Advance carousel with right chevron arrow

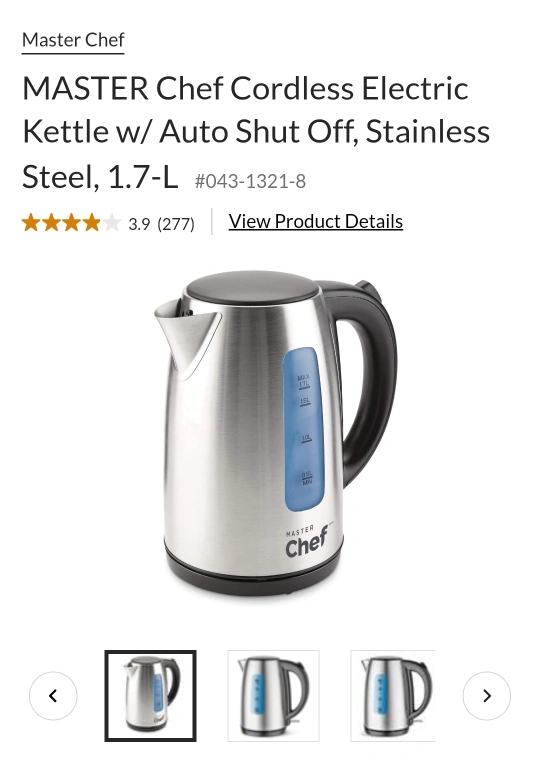487,696
